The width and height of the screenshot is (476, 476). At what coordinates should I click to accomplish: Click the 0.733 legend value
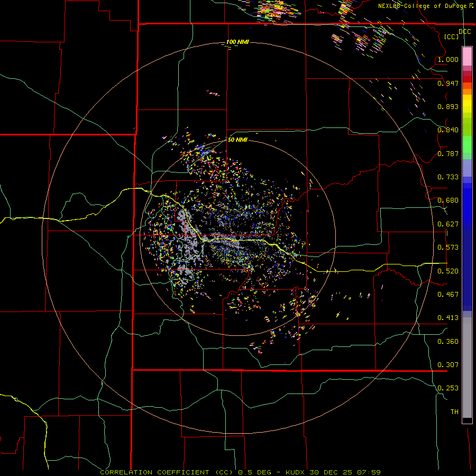point(448,177)
